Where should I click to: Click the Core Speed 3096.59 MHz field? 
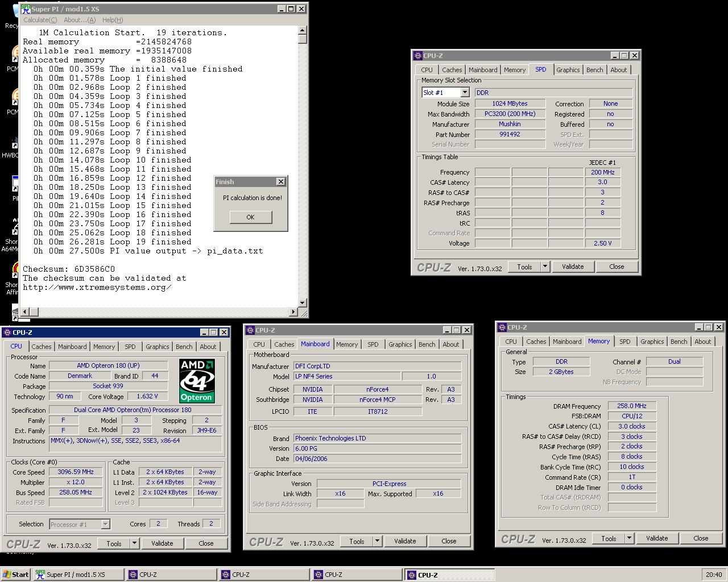(76, 472)
